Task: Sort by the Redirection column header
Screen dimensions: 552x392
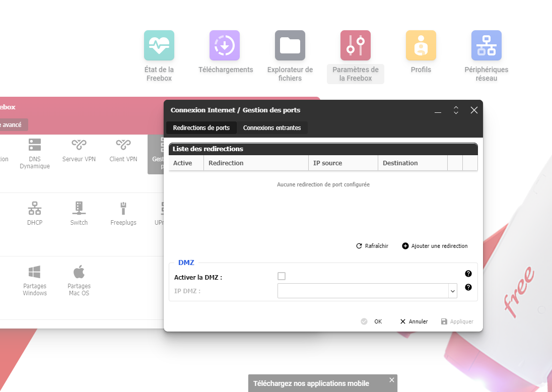Action: click(256, 163)
